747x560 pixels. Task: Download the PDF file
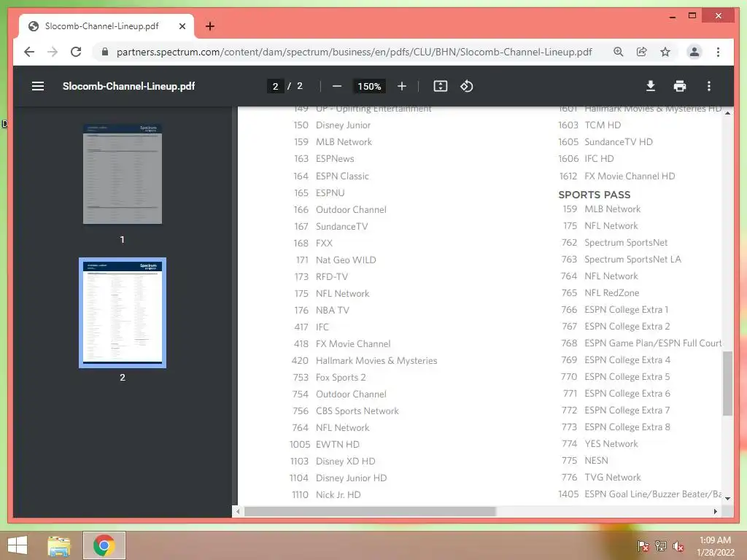(x=650, y=86)
